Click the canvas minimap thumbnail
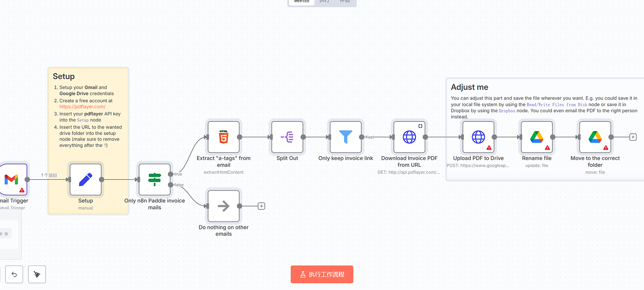 pos(8,234)
